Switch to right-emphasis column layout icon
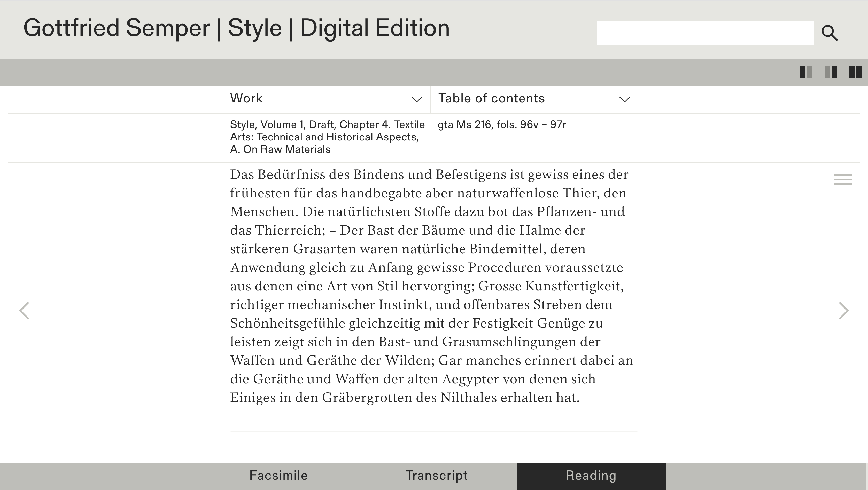The height and width of the screenshot is (490, 868). [831, 72]
